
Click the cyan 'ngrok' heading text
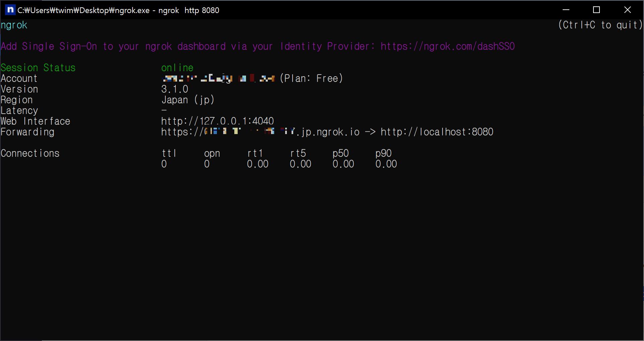coord(14,25)
